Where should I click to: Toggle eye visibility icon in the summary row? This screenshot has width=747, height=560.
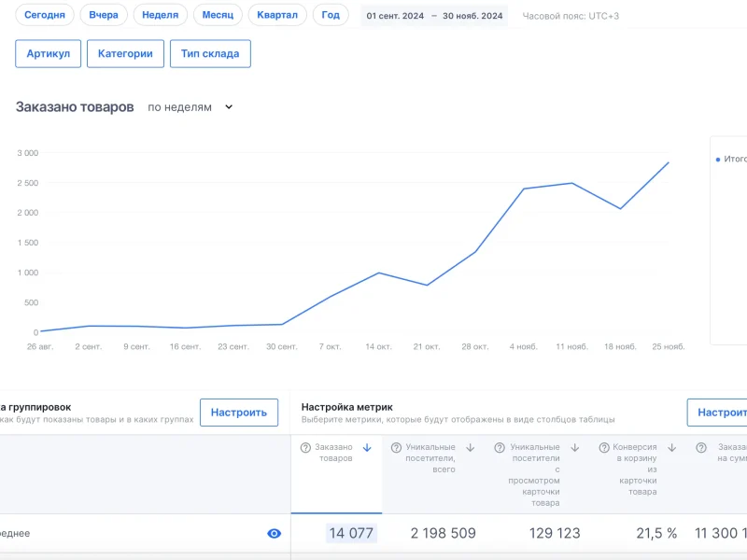tap(274, 533)
